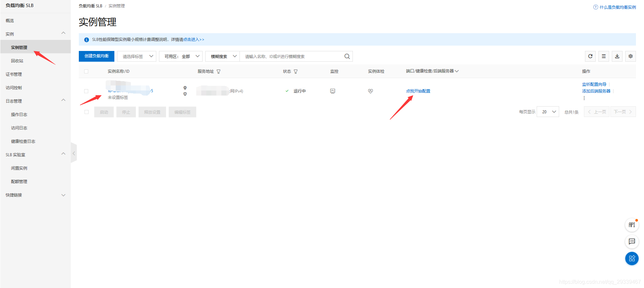Click the 编辑标签 batch button

point(182,112)
